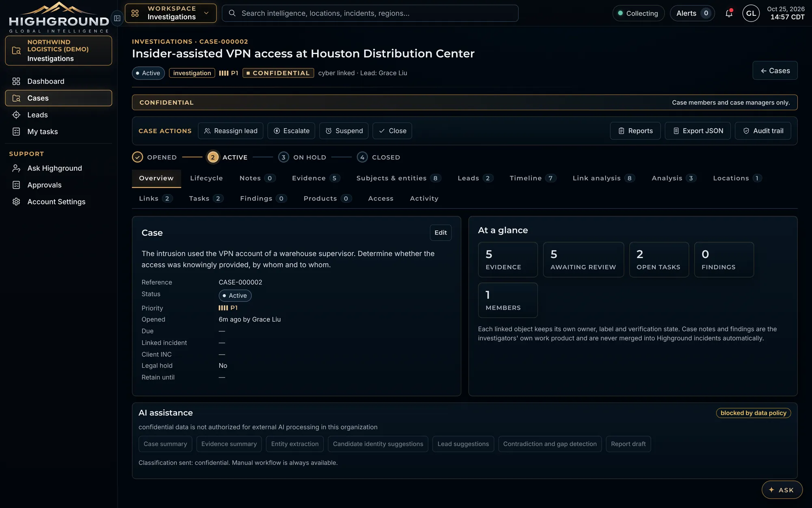Open the Ask assistant button
Image resolution: width=812 pixels, height=508 pixels.
[782, 490]
